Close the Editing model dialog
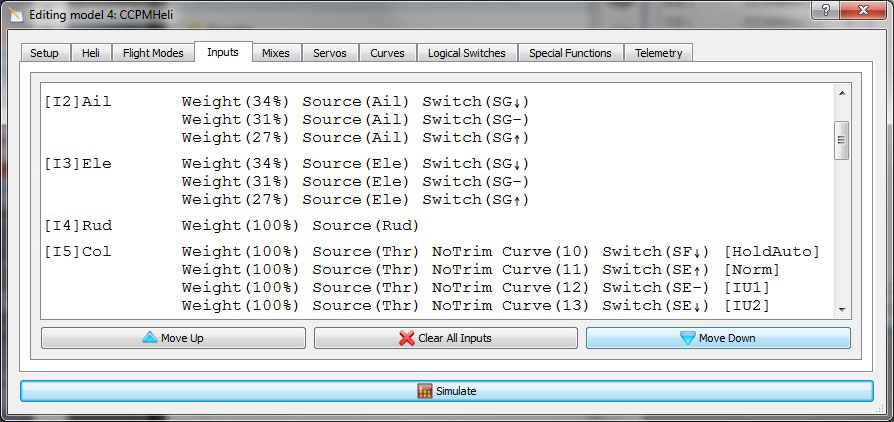 pos(864,10)
